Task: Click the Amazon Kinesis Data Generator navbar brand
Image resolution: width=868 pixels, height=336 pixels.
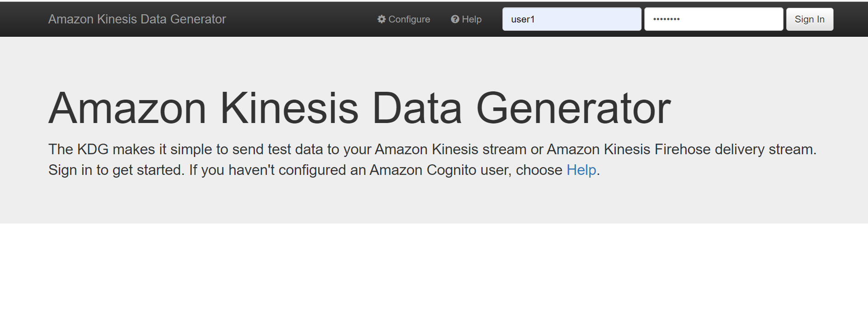Action: coord(137,19)
